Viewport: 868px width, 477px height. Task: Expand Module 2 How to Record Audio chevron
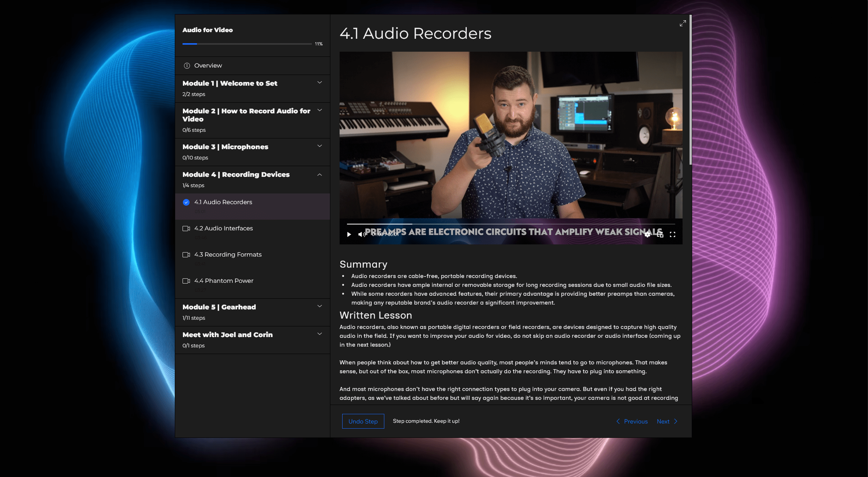click(x=320, y=110)
